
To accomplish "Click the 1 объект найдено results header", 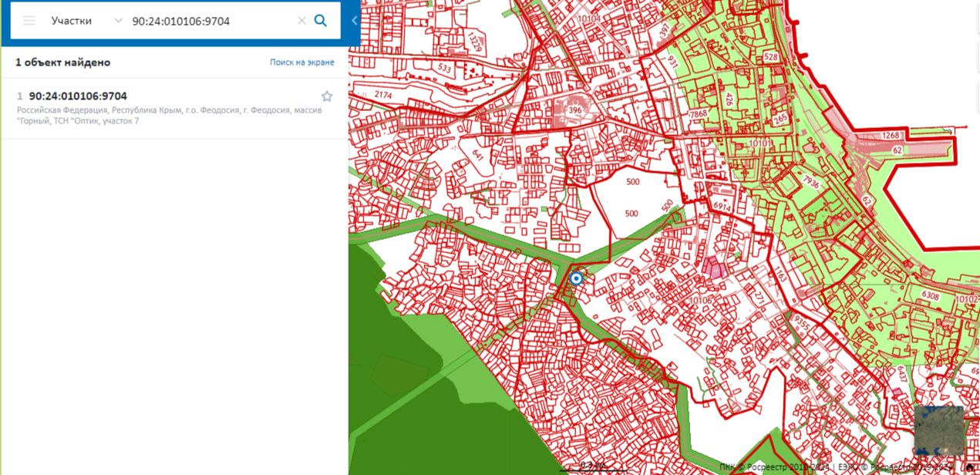I will [63, 62].
